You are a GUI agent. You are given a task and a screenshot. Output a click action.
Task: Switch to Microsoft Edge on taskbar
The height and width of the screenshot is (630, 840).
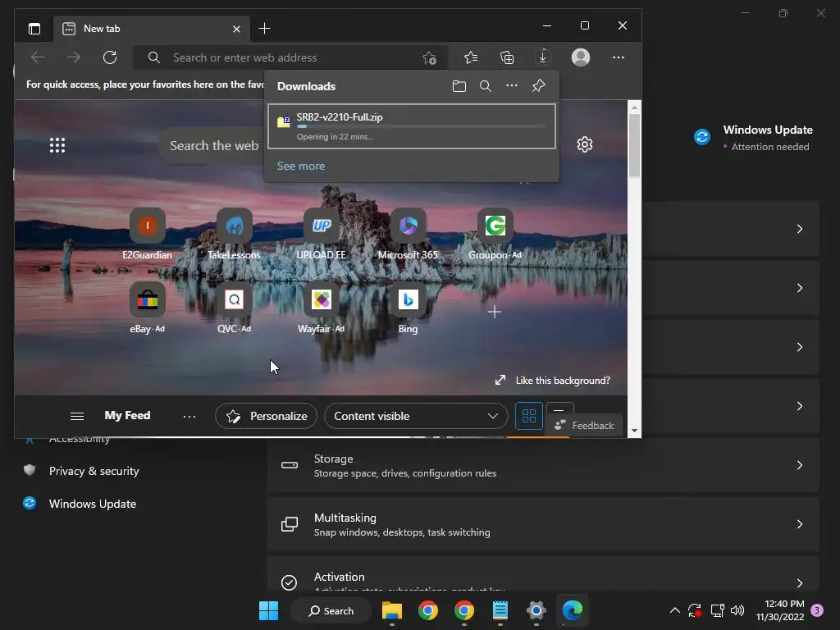(572, 610)
